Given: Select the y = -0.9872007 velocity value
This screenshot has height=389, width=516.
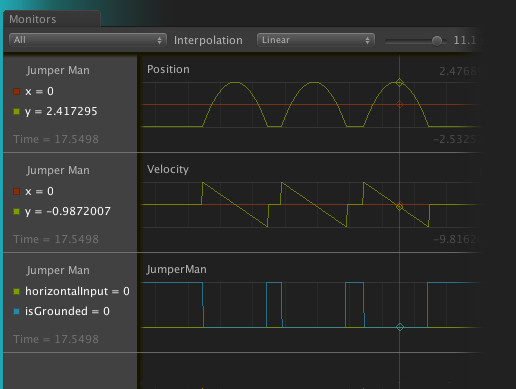Looking at the screenshot, I should (68, 211).
